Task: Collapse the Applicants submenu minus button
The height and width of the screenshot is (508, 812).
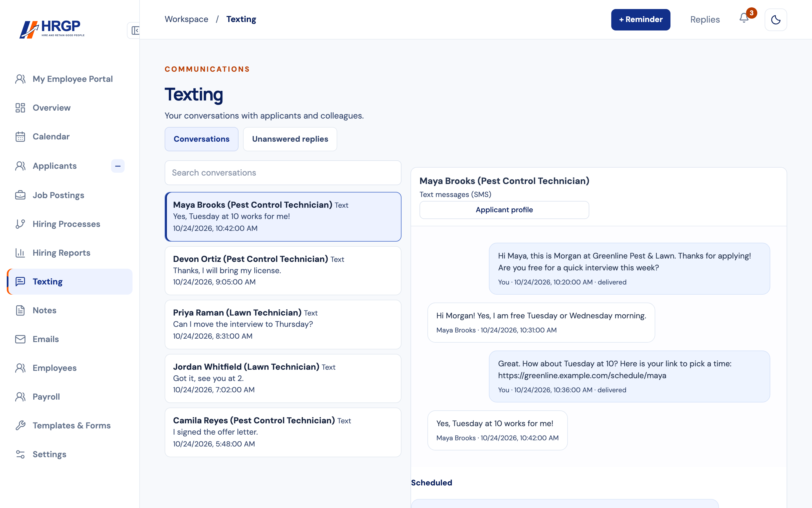Action: [x=118, y=166]
